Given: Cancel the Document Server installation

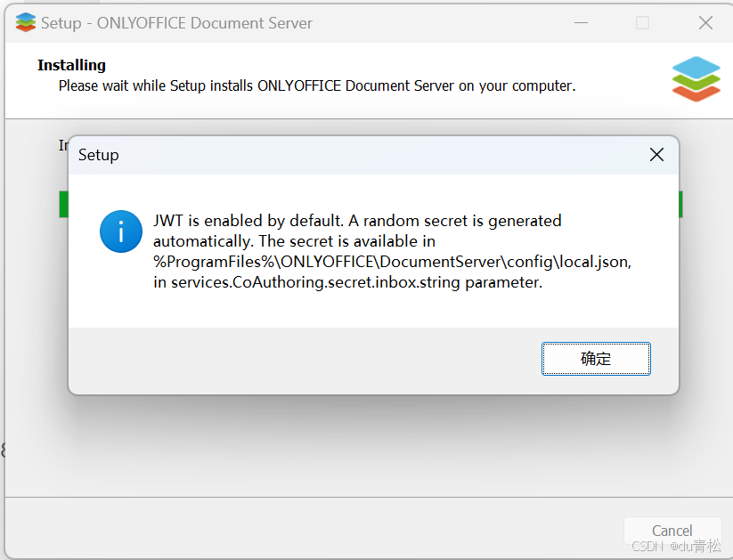Looking at the screenshot, I should [672, 531].
